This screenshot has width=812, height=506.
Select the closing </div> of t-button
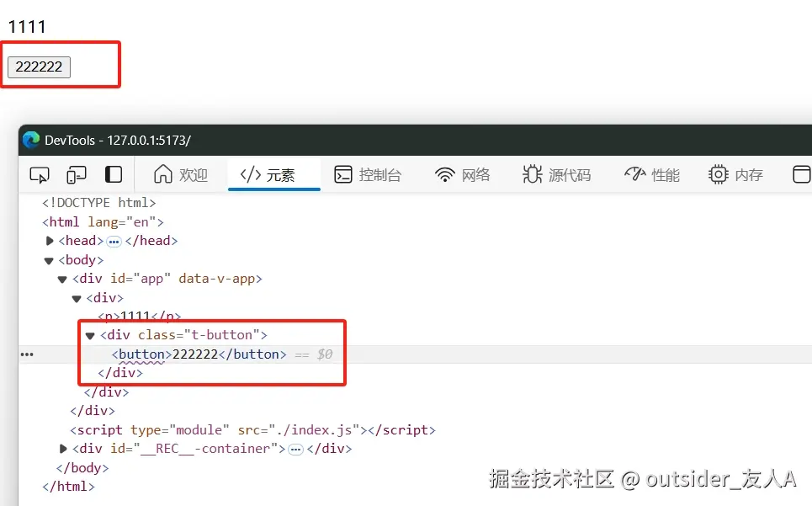pos(120,373)
